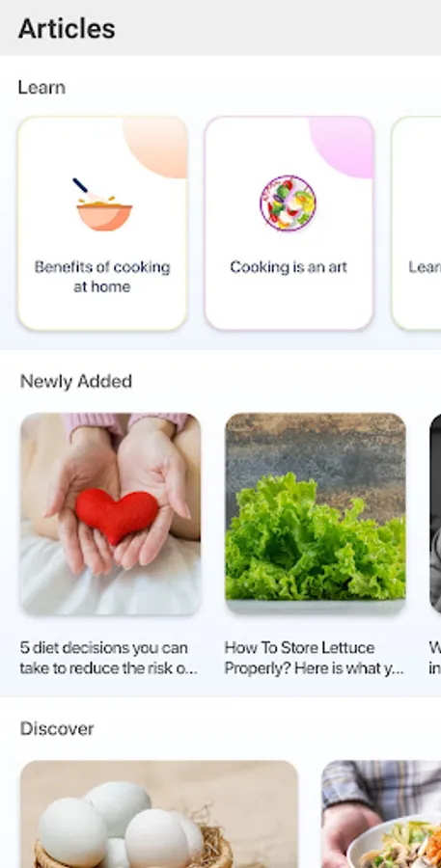Open the partially visible third Newly Added thumbnail

[435, 514]
